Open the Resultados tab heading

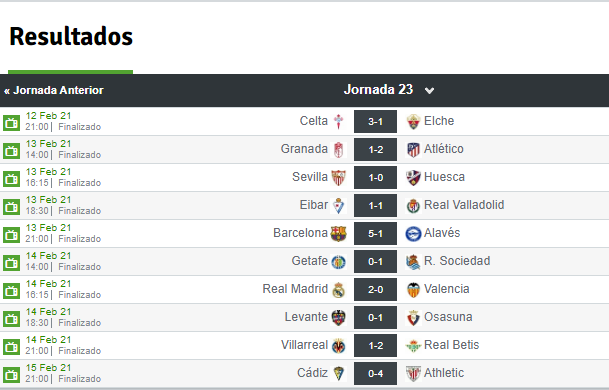[x=71, y=37]
